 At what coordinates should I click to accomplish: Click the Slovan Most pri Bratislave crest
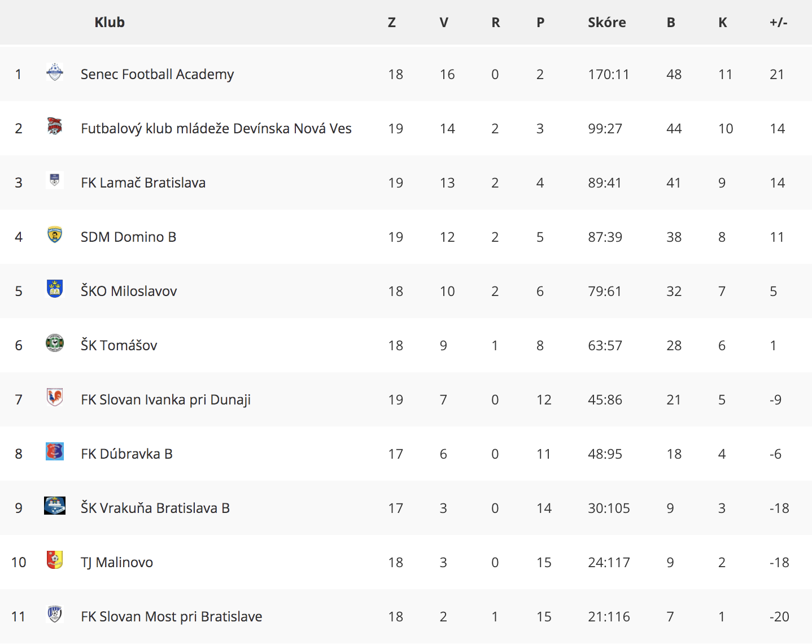(x=55, y=614)
